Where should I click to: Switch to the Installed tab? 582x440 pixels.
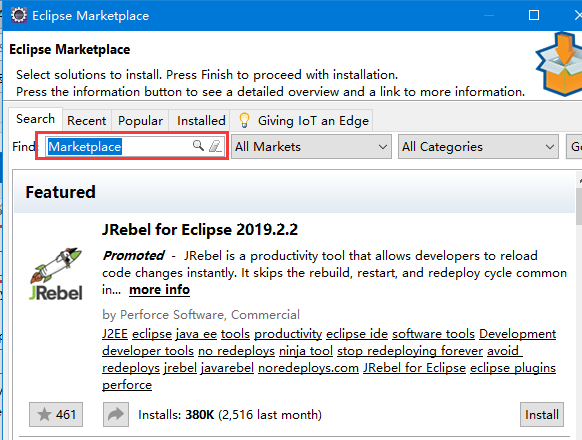click(201, 121)
